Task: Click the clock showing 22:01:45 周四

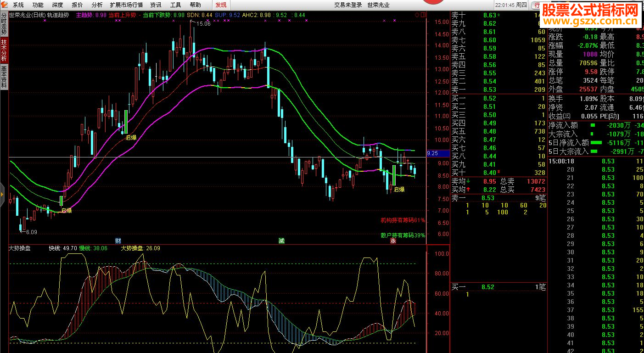Action: coord(510,5)
